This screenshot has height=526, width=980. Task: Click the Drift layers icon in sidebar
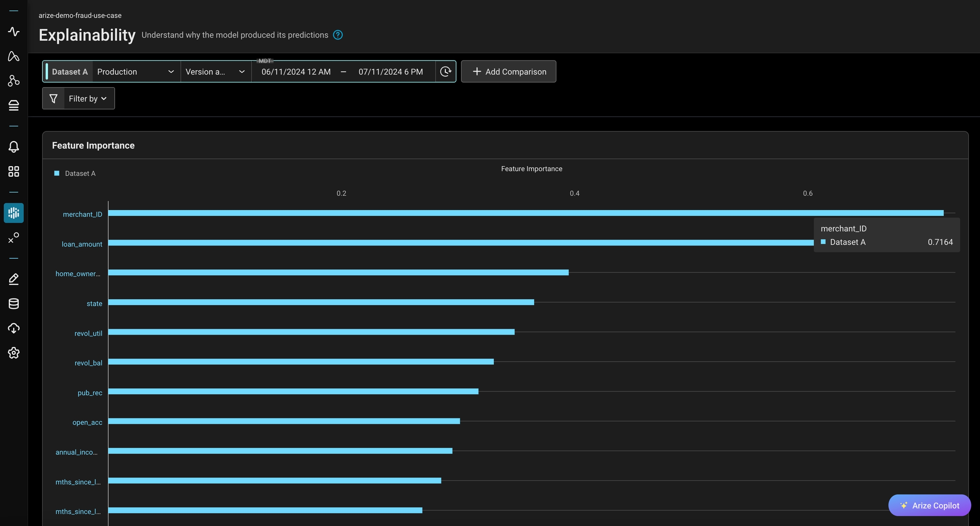pos(14,105)
